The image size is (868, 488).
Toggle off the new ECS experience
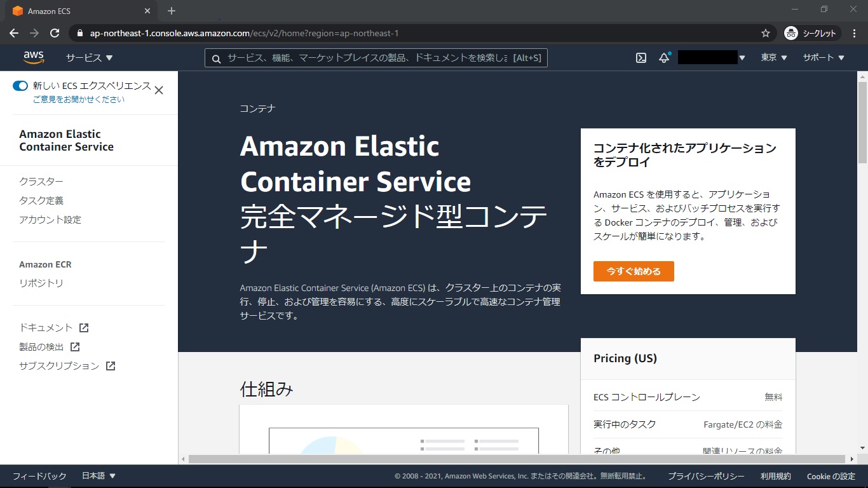pyautogui.click(x=20, y=86)
